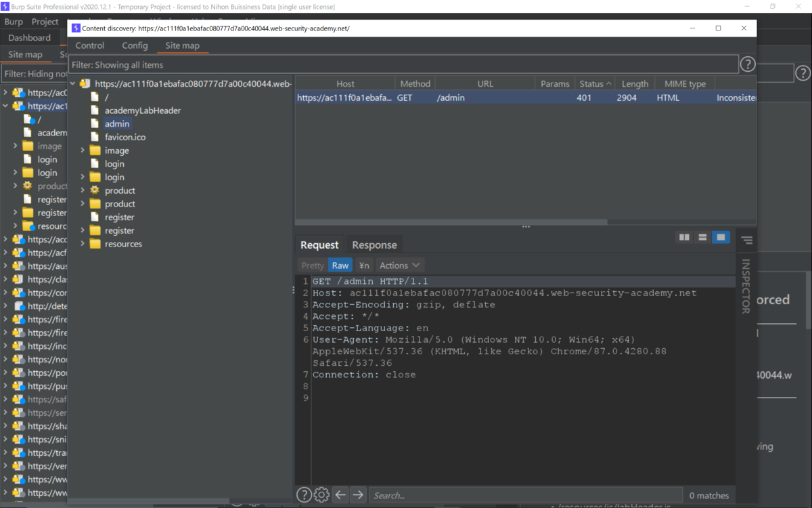This screenshot has width=812, height=508.
Task: Go to previous search match arrow
Action: [340, 494]
